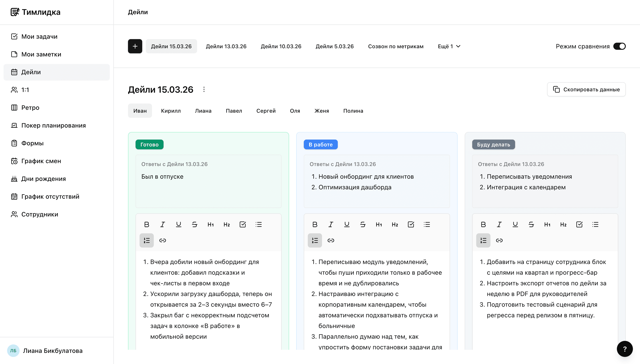Apply strikethrough in Буду делать editor
The width and height of the screenshot is (640, 364).
pyautogui.click(x=531, y=224)
